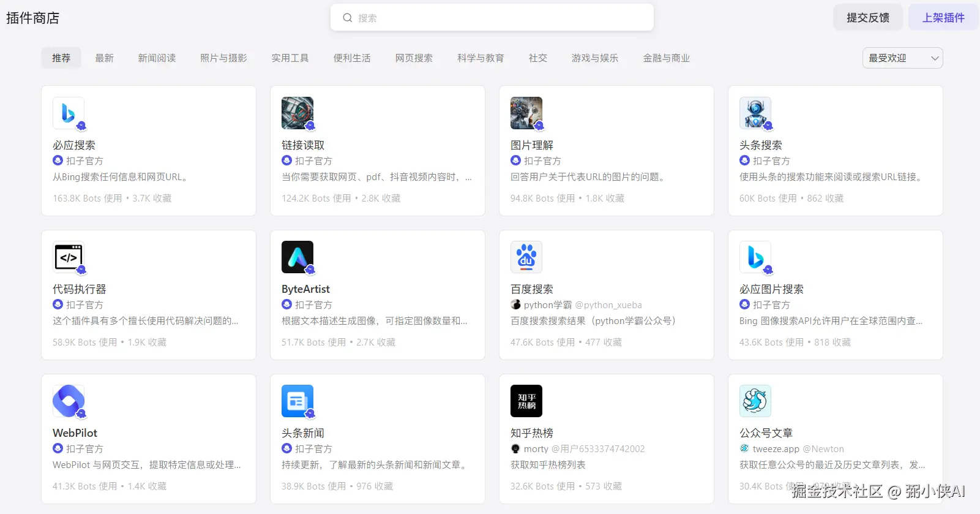
Task: Click python学霸 author avatar
Action: [516, 304]
